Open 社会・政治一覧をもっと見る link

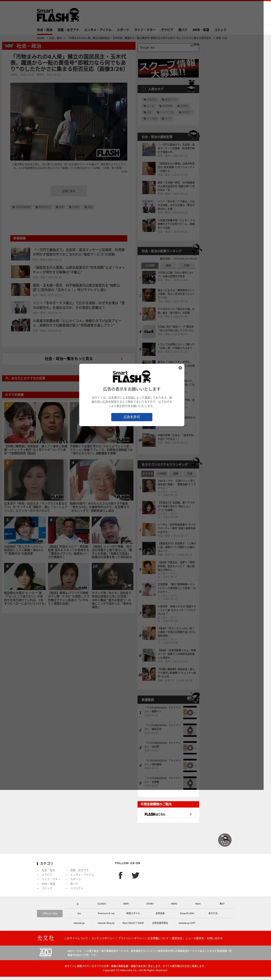point(69,358)
